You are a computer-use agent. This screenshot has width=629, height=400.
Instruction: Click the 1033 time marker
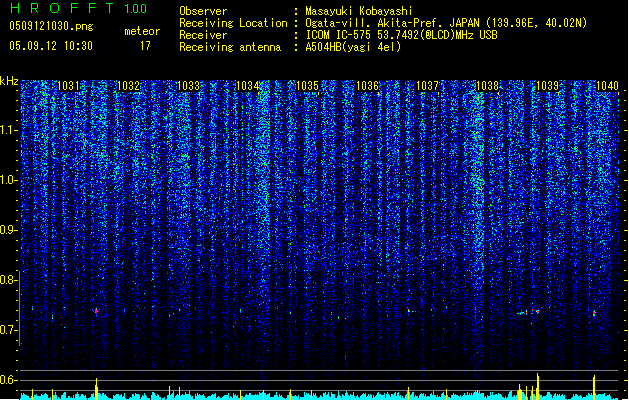pyautogui.click(x=188, y=86)
